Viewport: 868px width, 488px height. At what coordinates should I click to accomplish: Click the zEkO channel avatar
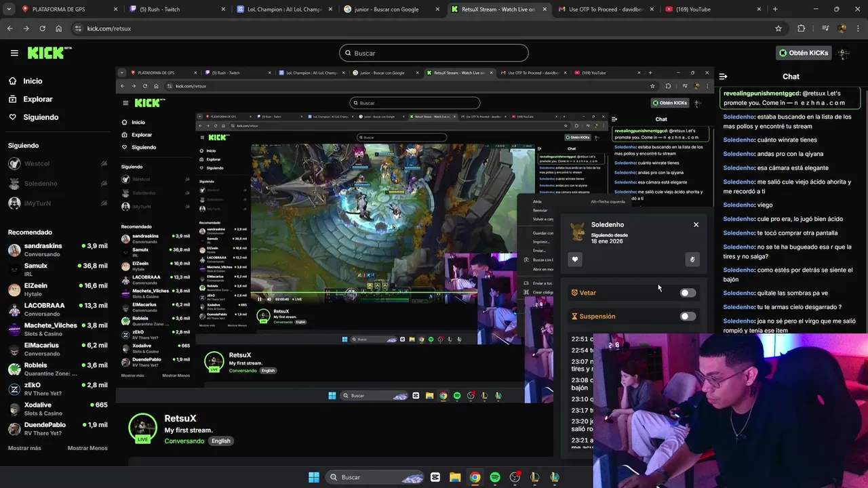pos(14,389)
